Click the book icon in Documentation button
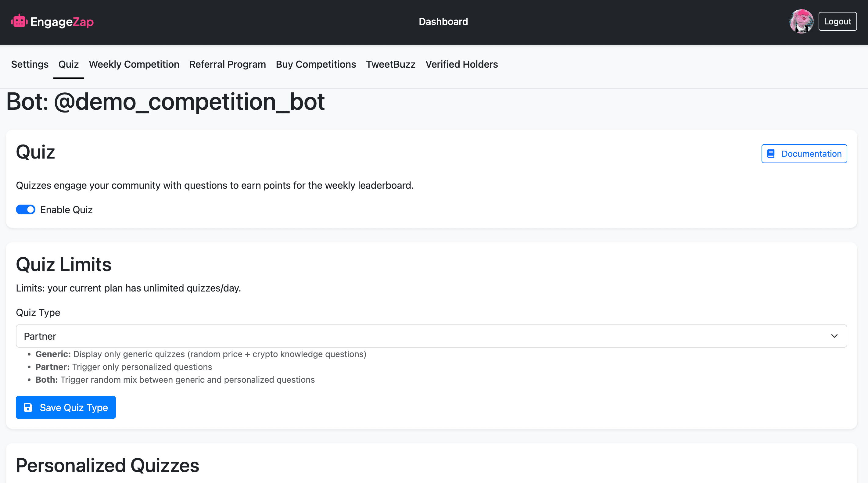Image resolution: width=868 pixels, height=483 pixels. click(771, 154)
